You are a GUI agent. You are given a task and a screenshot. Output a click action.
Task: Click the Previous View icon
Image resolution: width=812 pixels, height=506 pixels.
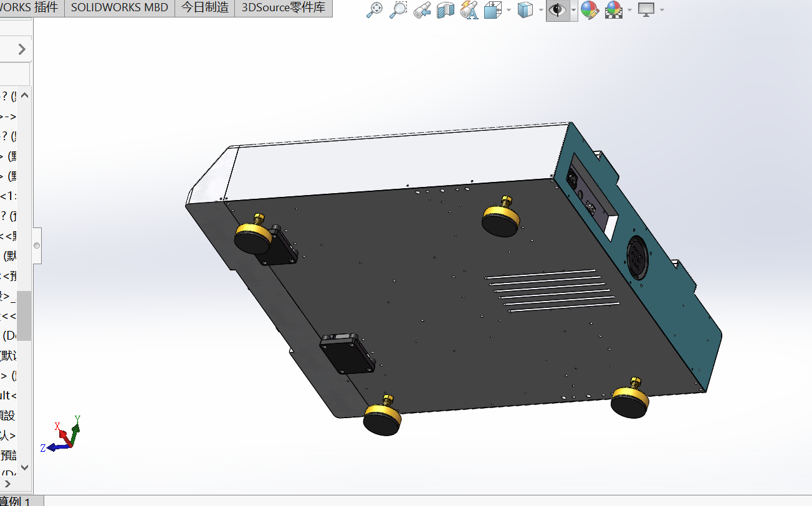pos(422,10)
